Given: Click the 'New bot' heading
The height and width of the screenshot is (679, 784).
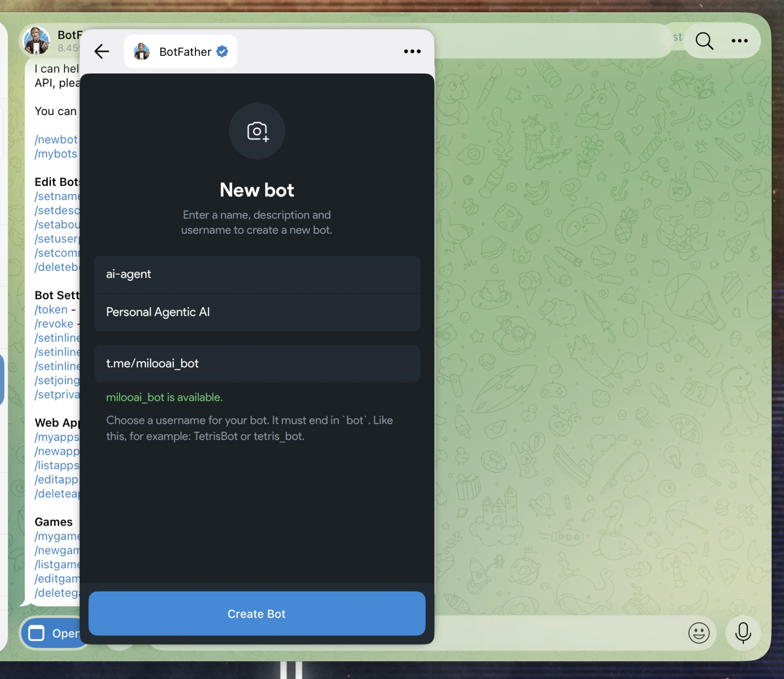Looking at the screenshot, I should pos(257,190).
